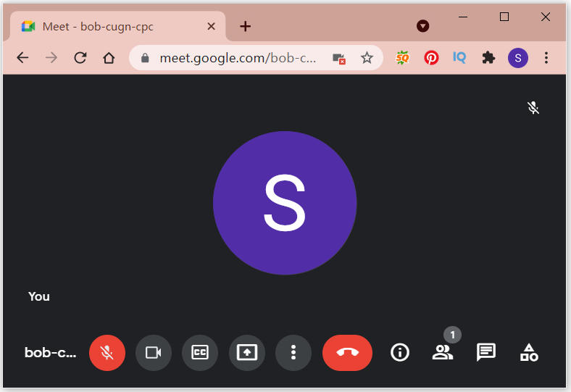Leave the call with the red hang-up button
571x392 pixels.
coord(347,353)
